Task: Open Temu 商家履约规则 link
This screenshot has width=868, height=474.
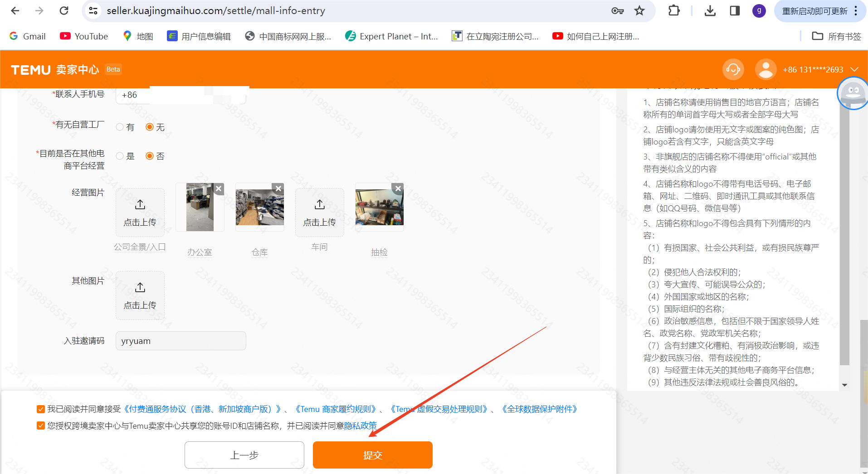Action: (336, 409)
